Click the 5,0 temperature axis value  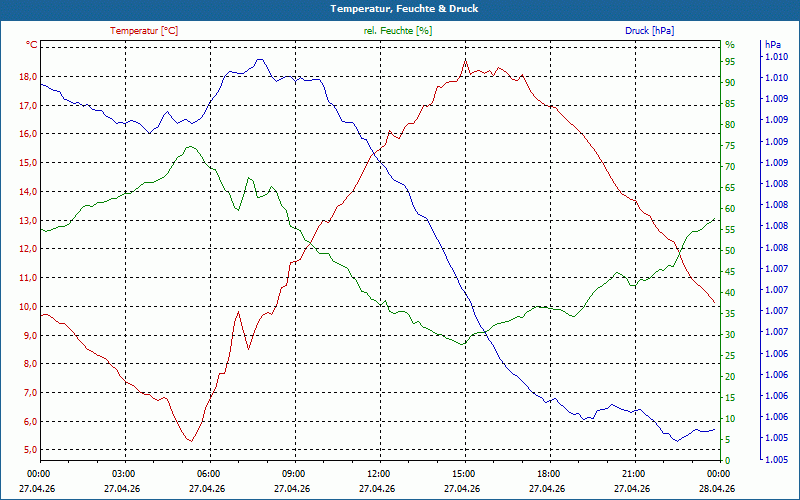pos(31,450)
